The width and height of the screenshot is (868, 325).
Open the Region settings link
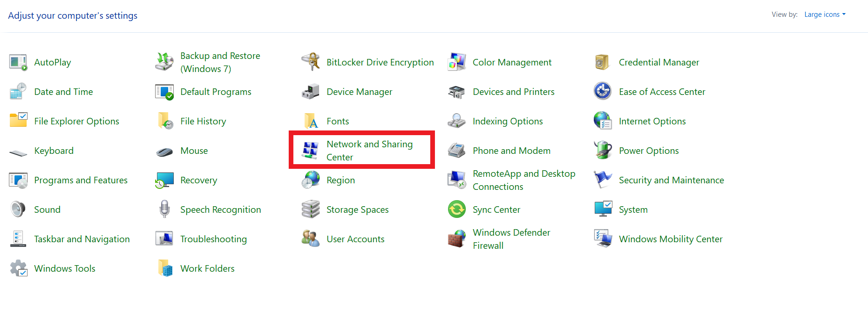tap(341, 180)
